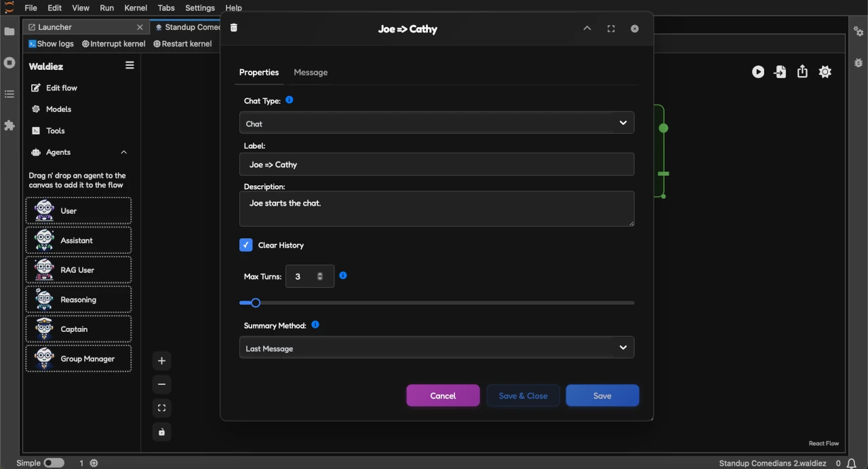Click the import flow icon
Image resolution: width=868 pixels, height=469 pixels.
pos(781,72)
